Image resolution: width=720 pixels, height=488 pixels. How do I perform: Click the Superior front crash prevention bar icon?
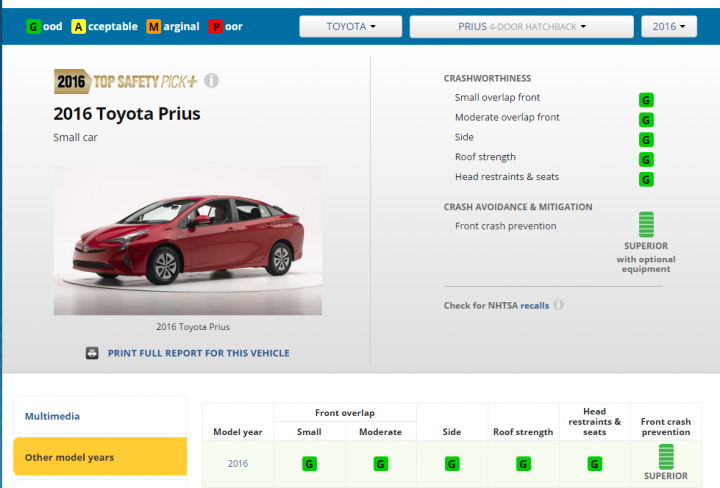(x=646, y=224)
